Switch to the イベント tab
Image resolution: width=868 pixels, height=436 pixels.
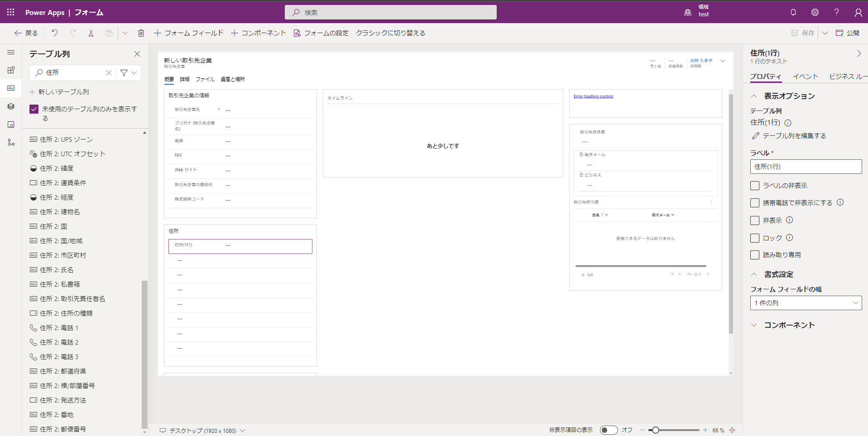(805, 76)
